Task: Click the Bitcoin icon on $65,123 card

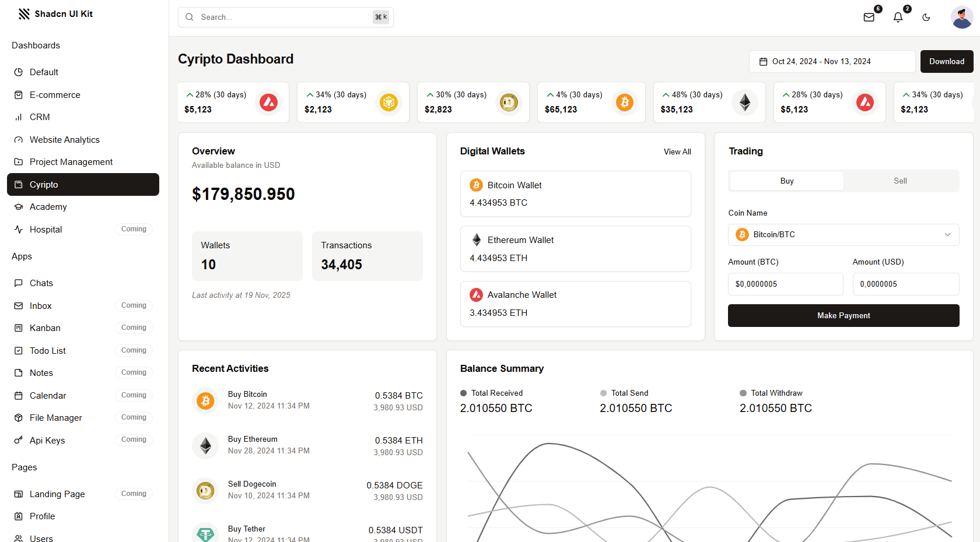Action: click(625, 103)
